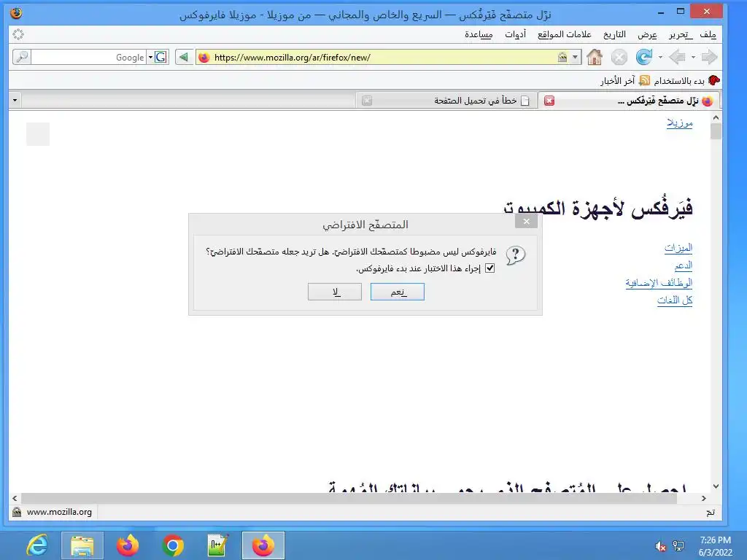Image resolution: width=747 pixels, height=560 pixels.
Task: Click the left-pointing arrow navigation icon
Action: point(677,57)
